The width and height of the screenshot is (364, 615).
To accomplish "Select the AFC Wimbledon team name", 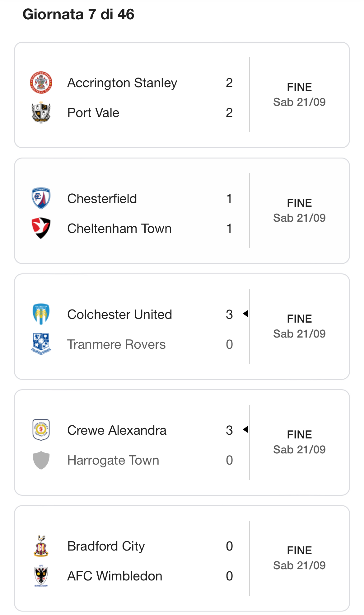I will click(x=115, y=576).
